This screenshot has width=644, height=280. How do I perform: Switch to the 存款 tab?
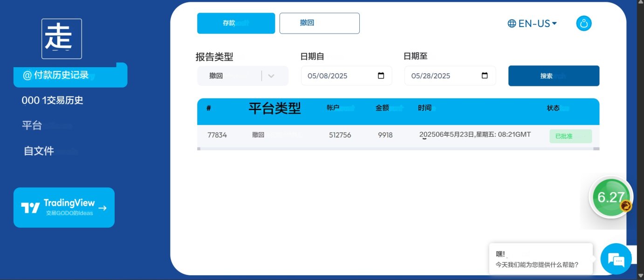click(236, 23)
